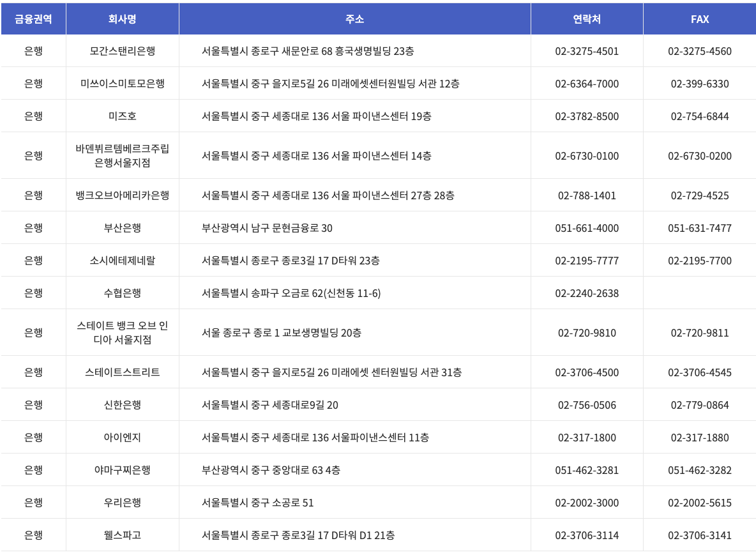Select the 웰스파고 company name cell

(x=123, y=535)
